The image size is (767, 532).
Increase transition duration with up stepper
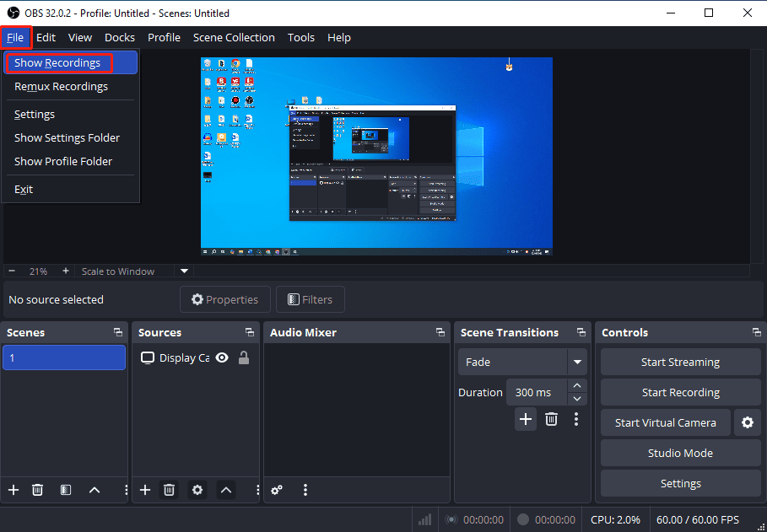point(576,385)
